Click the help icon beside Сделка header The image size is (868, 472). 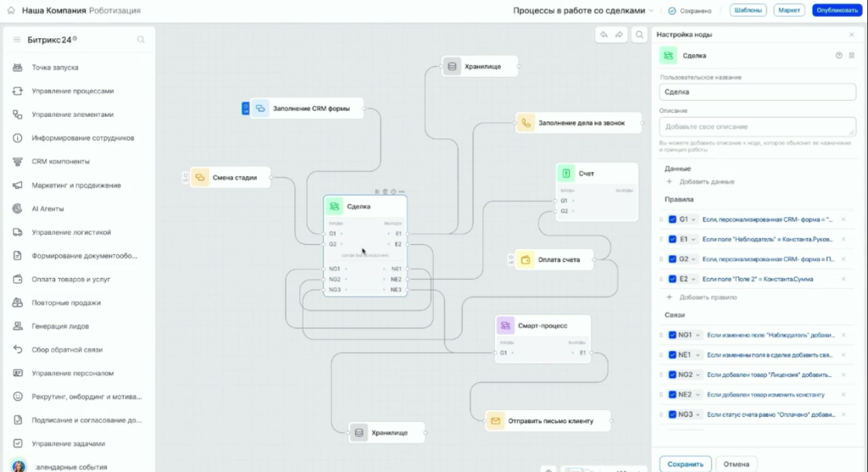[x=838, y=56]
